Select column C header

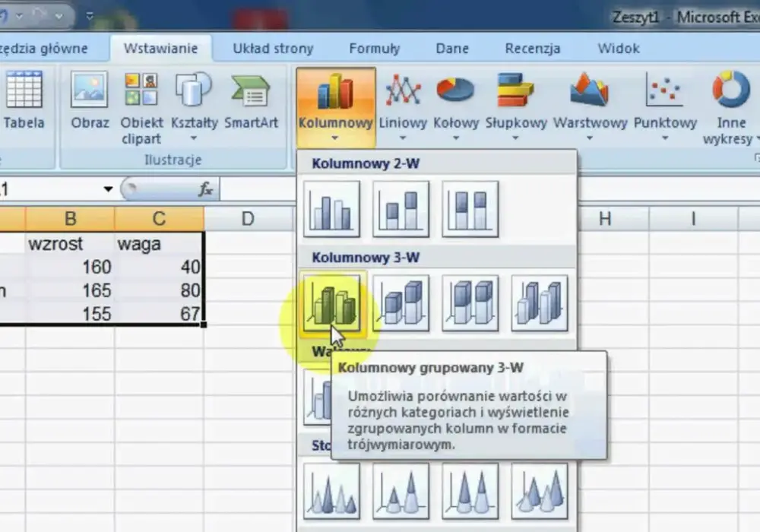click(159, 219)
